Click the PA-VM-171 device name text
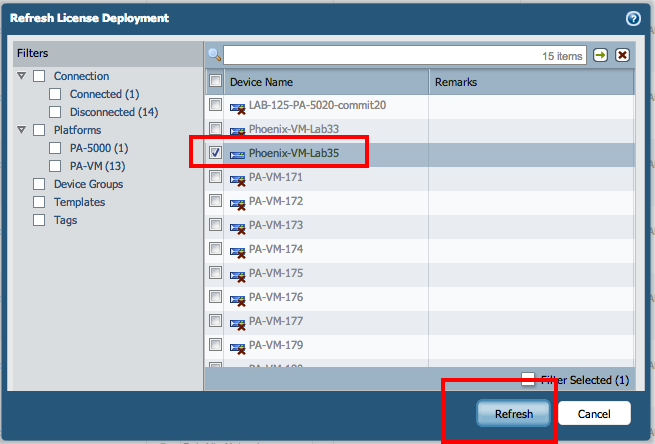 (276, 177)
